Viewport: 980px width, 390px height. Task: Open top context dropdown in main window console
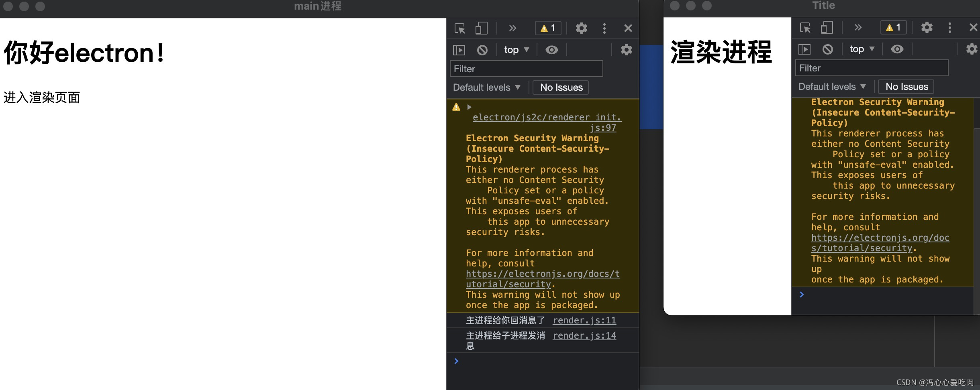(517, 50)
